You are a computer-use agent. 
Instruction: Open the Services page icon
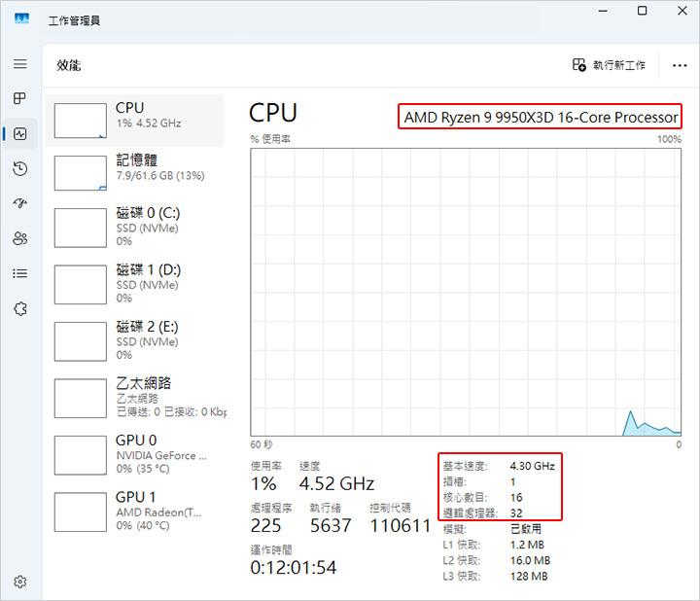coord(19,308)
